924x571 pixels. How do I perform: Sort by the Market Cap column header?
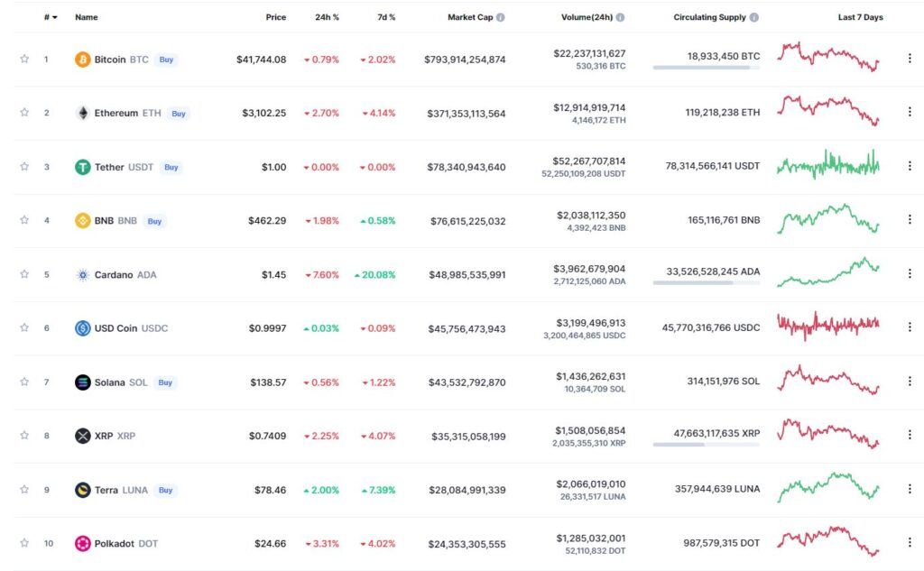[470, 17]
